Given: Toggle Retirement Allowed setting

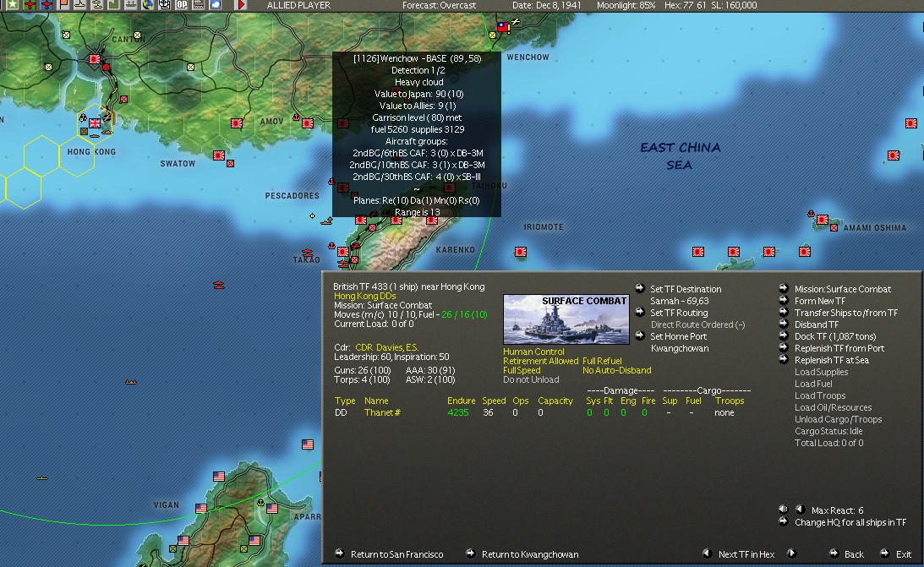Looking at the screenshot, I should coord(540,361).
